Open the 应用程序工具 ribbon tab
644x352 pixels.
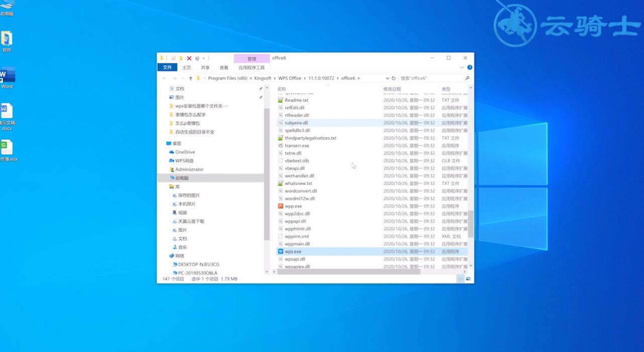[x=252, y=67]
